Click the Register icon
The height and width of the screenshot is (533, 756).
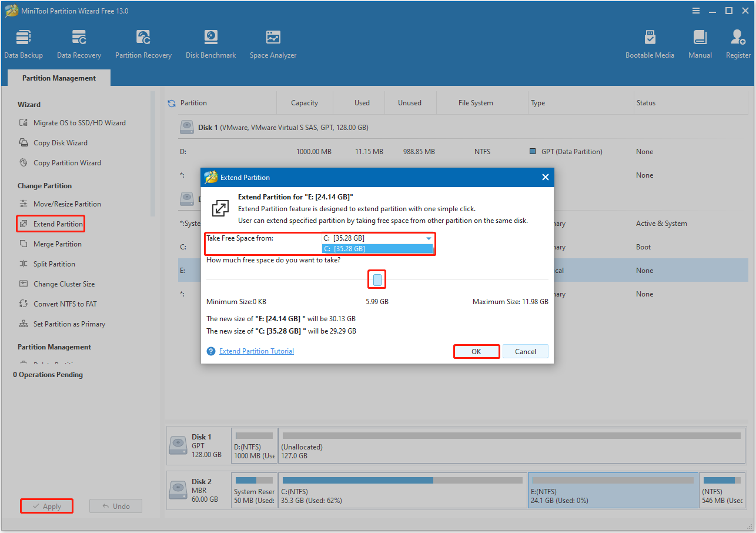click(x=737, y=42)
